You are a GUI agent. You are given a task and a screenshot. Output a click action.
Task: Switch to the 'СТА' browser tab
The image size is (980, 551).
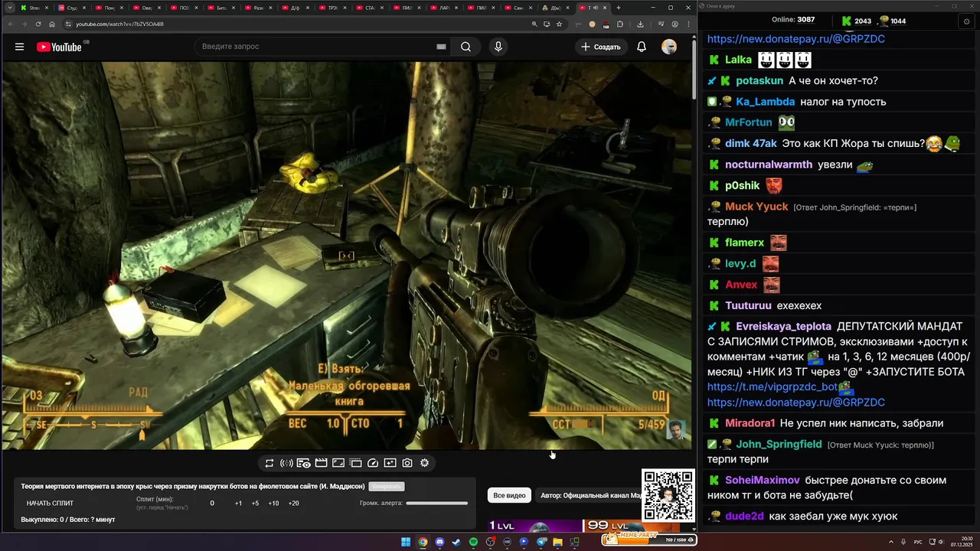point(369,8)
